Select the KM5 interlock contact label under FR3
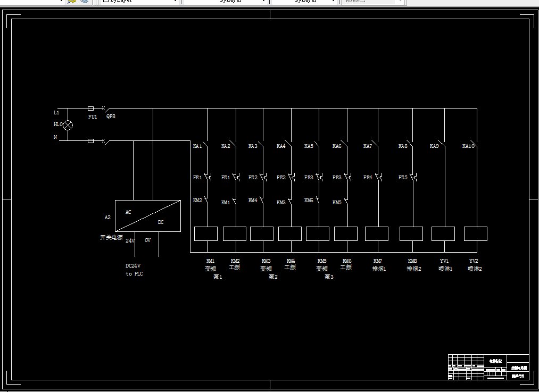 337,202
